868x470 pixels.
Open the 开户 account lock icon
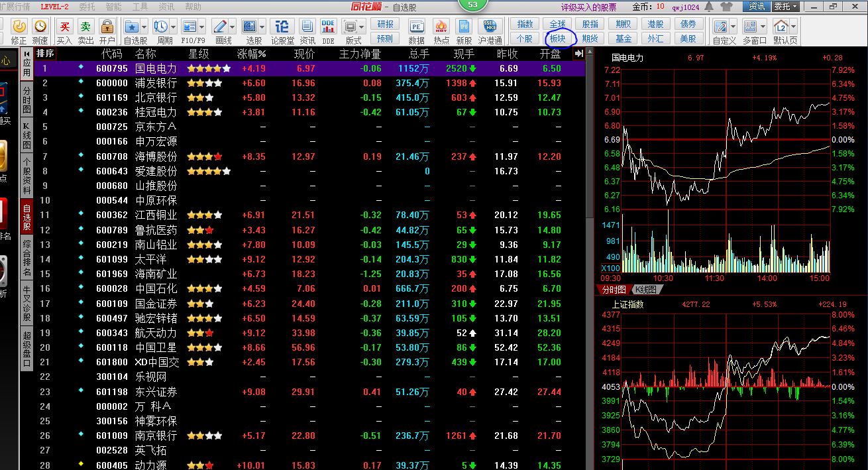click(x=107, y=27)
